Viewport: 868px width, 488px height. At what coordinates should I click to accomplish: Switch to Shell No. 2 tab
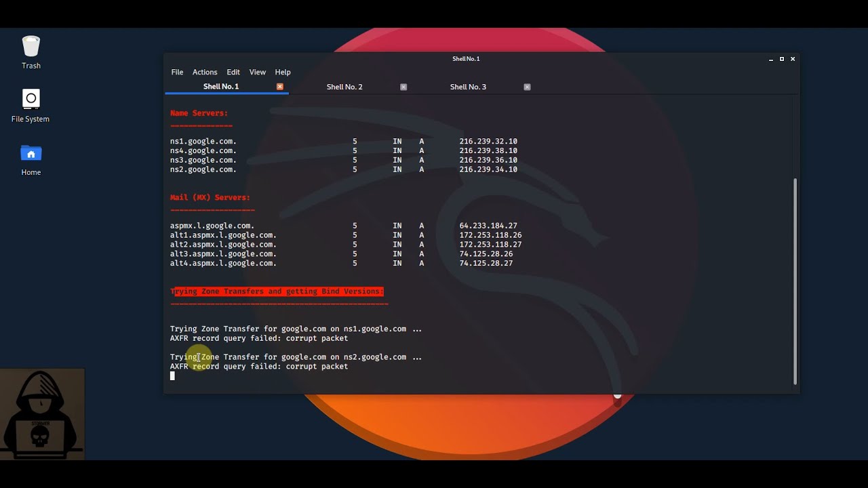344,87
